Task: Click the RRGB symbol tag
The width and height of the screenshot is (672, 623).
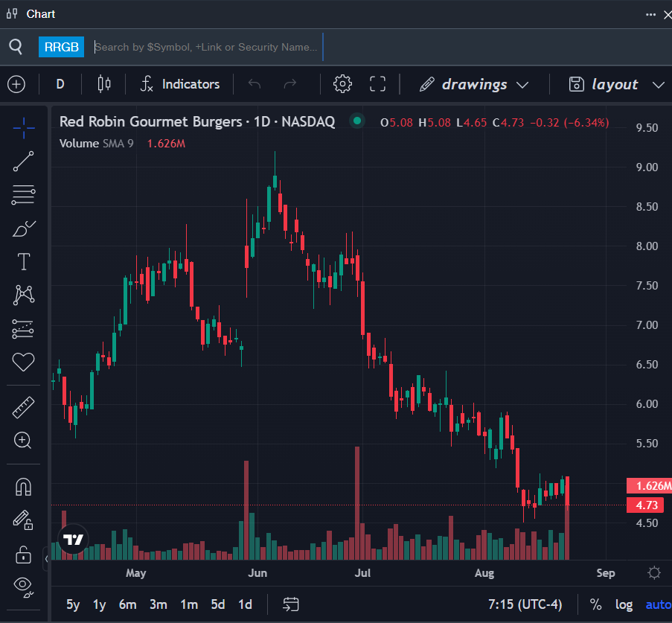Action: coord(61,47)
